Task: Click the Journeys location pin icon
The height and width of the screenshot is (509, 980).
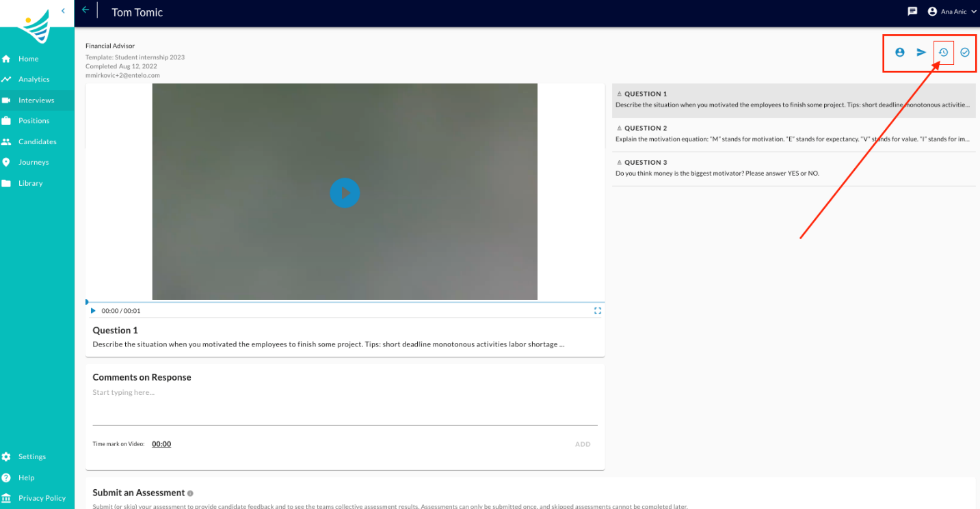Action: point(6,163)
